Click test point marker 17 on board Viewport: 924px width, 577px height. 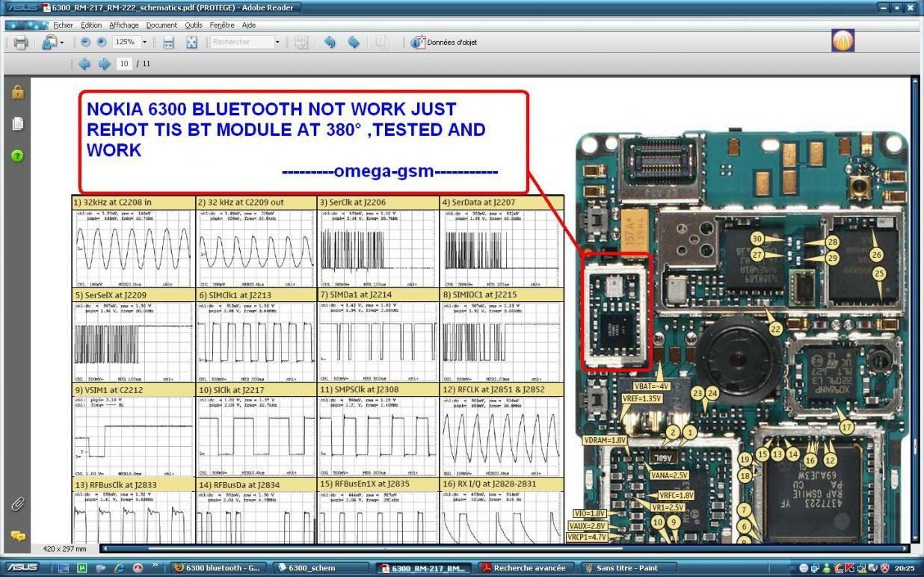pyautogui.click(x=846, y=428)
